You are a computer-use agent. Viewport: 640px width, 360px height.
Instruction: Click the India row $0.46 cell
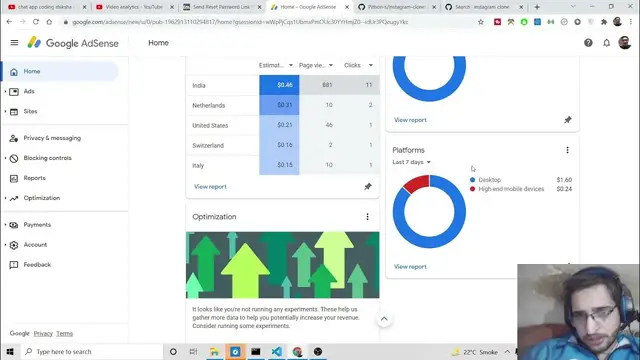pyautogui.click(x=279, y=85)
